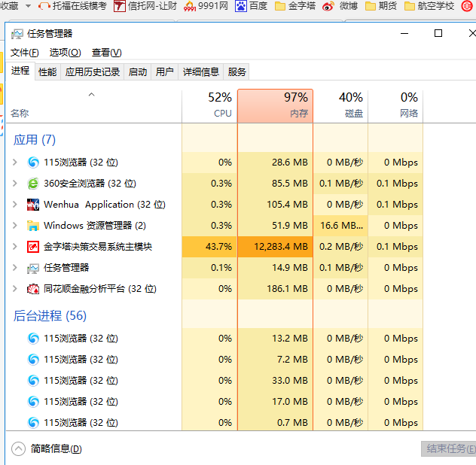Click the 后台进程 (56) group heading

50,316
